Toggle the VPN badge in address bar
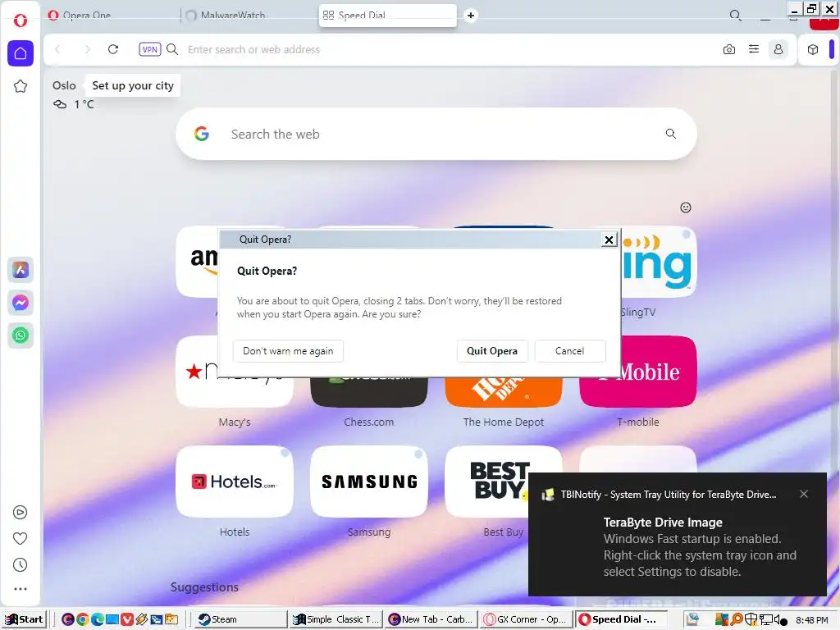 pyautogui.click(x=150, y=49)
